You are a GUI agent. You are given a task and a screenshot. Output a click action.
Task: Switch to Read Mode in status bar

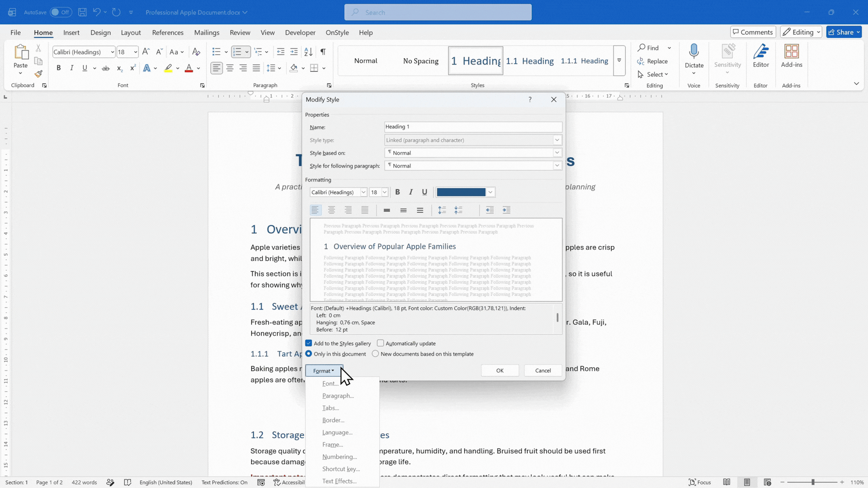726,482
